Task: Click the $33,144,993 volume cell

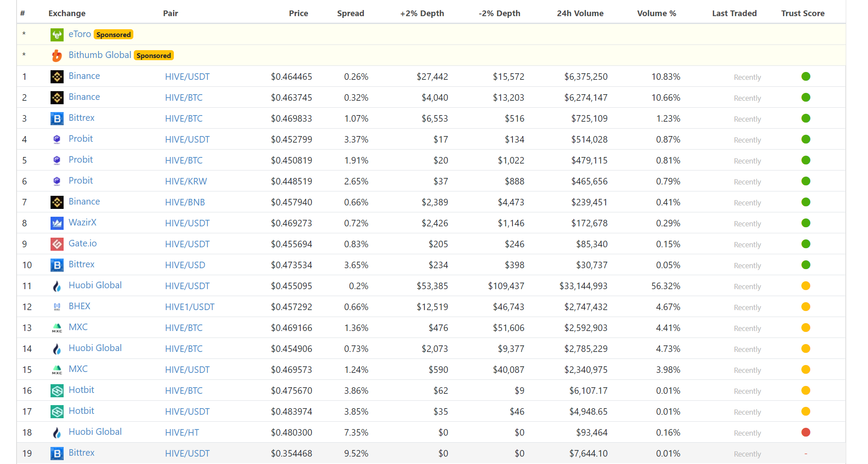Action: [x=583, y=286]
